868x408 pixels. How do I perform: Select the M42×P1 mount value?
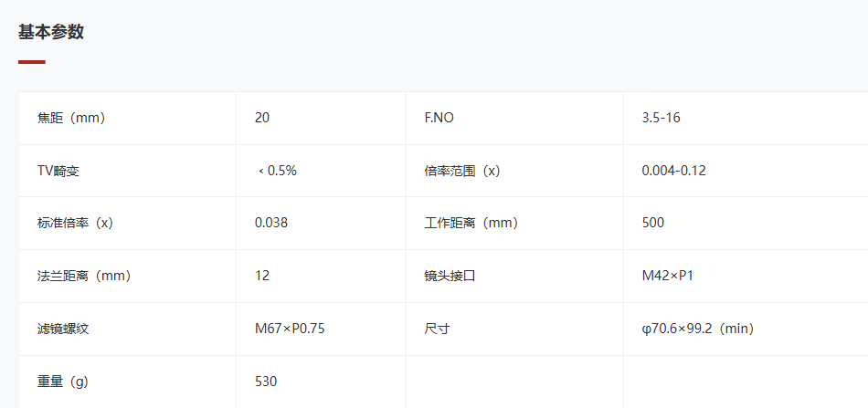(668, 276)
